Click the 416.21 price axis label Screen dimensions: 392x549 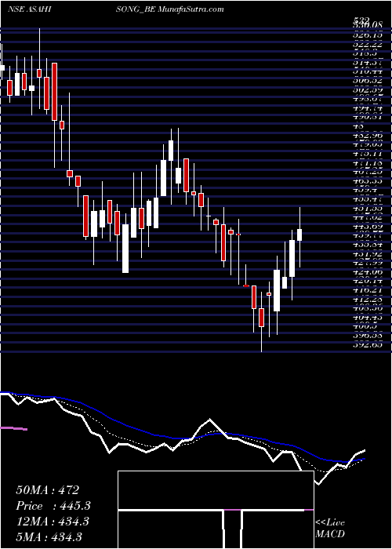(367, 291)
